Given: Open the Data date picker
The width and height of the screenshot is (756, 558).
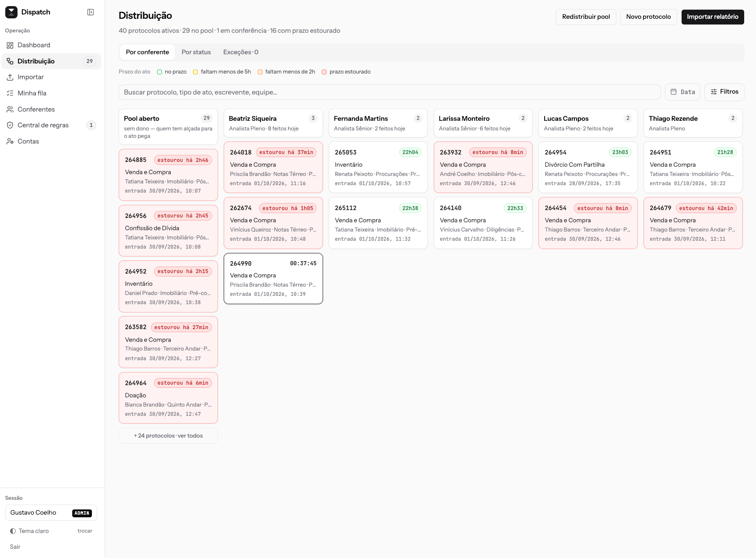Looking at the screenshot, I should click(682, 92).
